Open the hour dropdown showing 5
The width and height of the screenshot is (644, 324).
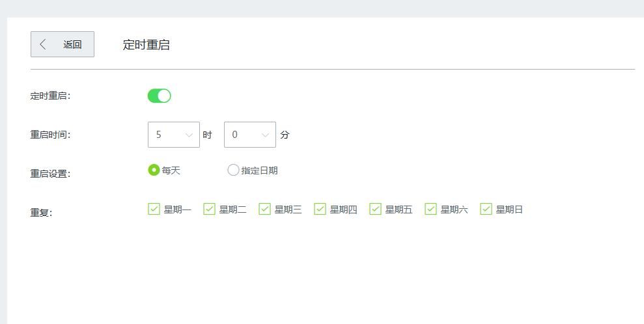tap(174, 135)
